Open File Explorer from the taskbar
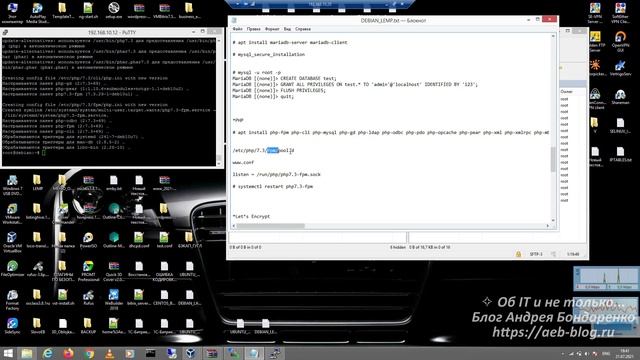Screen dimensions: 640x360 click(27, 353)
